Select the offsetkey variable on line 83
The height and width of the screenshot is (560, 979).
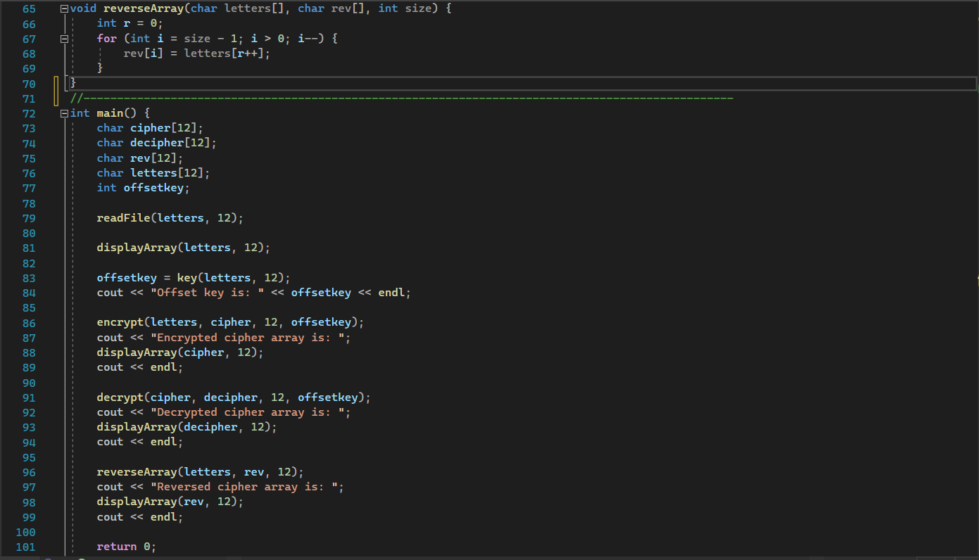(x=127, y=277)
